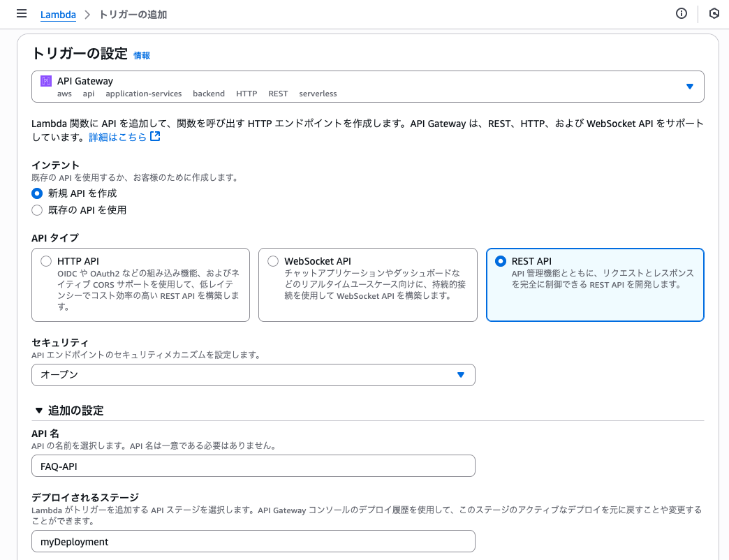Open the 情報 info link

coord(142,55)
